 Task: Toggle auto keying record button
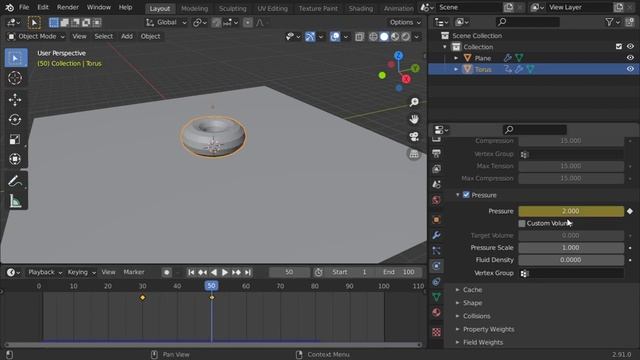pos(167,272)
